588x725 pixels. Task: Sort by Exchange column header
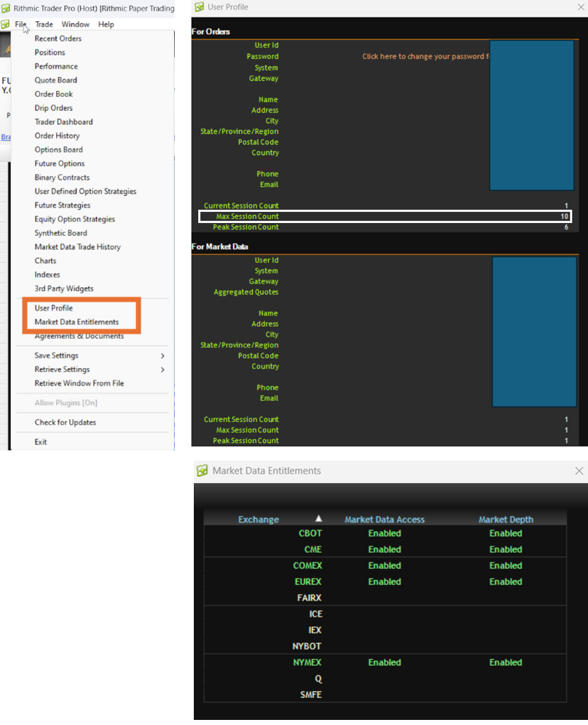click(x=259, y=520)
